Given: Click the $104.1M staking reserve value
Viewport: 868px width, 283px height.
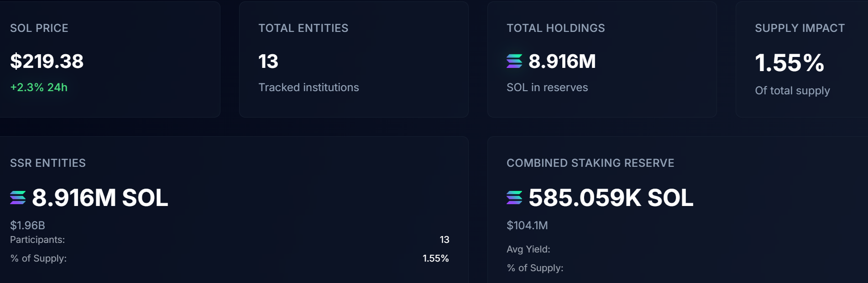Looking at the screenshot, I should click(527, 225).
